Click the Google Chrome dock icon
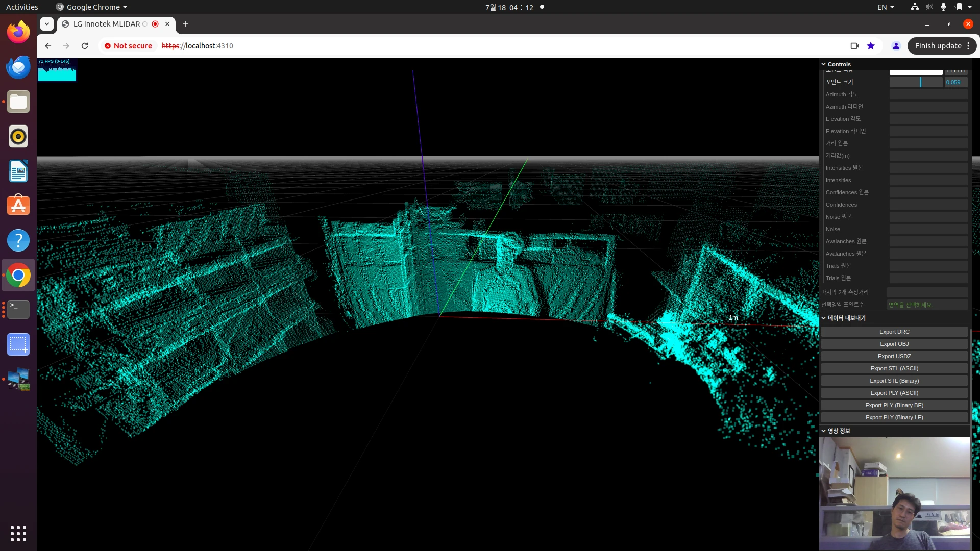 pos(18,275)
